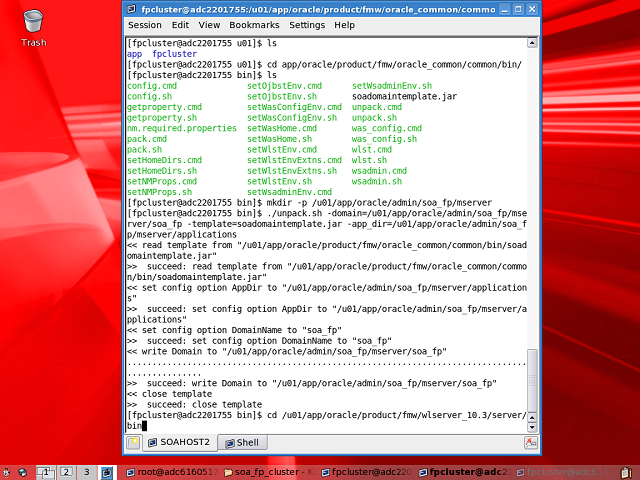Click setWasHome.sh in the listing
Image resolution: width=640 pixels, height=480 pixels.
pyautogui.click(x=279, y=139)
